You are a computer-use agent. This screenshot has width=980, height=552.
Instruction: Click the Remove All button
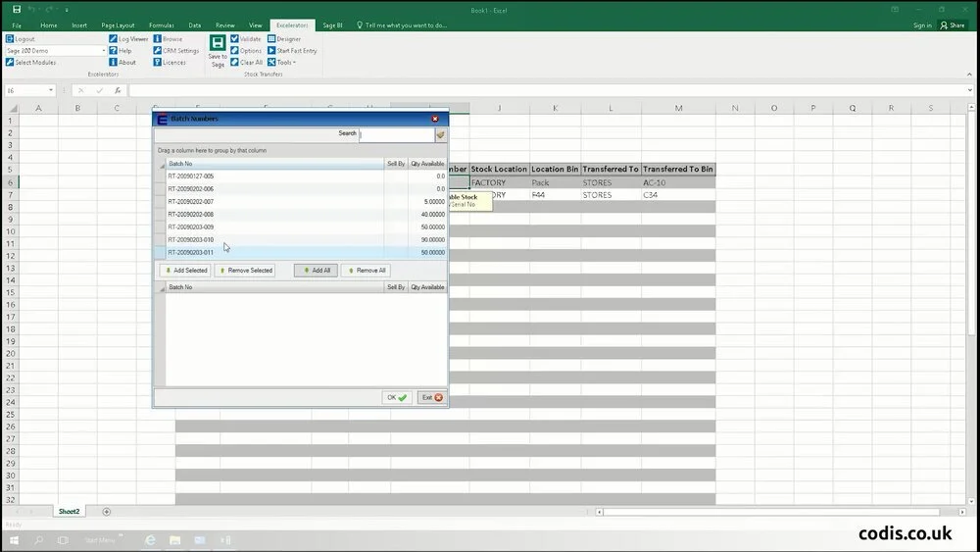(367, 271)
